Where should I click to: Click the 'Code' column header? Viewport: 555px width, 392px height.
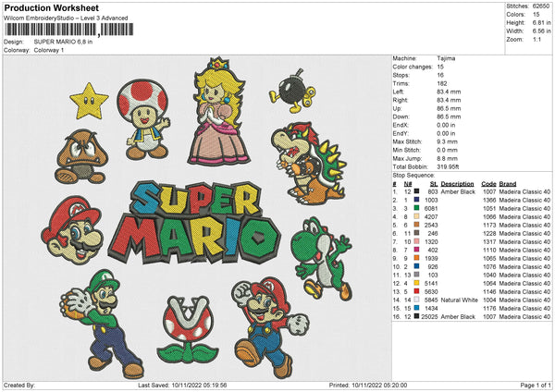488,184
